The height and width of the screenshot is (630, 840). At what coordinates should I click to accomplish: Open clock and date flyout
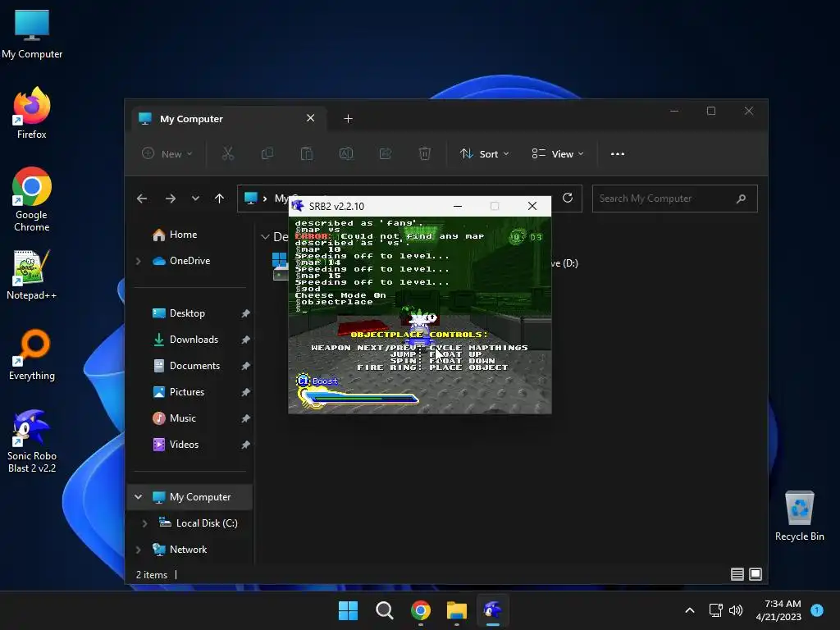(x=778, y=610)
